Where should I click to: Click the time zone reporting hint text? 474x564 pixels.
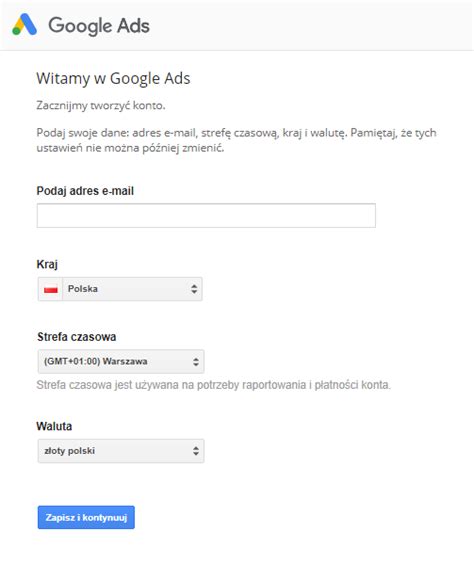(x=213, y=385)
